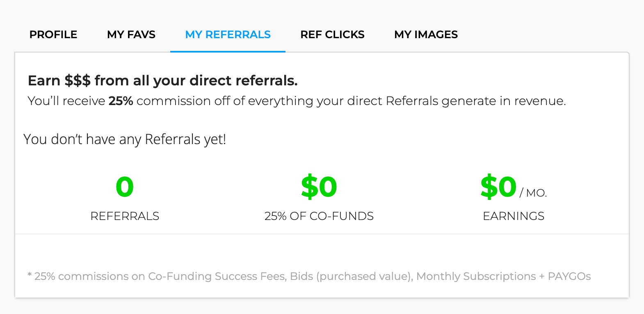
Task: Open the PROFILE tab
Action: point(53,34)
